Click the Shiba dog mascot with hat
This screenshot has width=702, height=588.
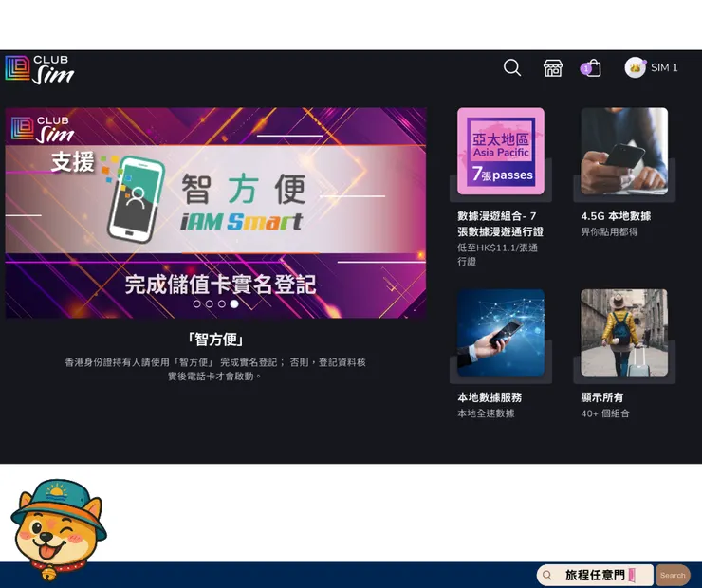[58, 529]
